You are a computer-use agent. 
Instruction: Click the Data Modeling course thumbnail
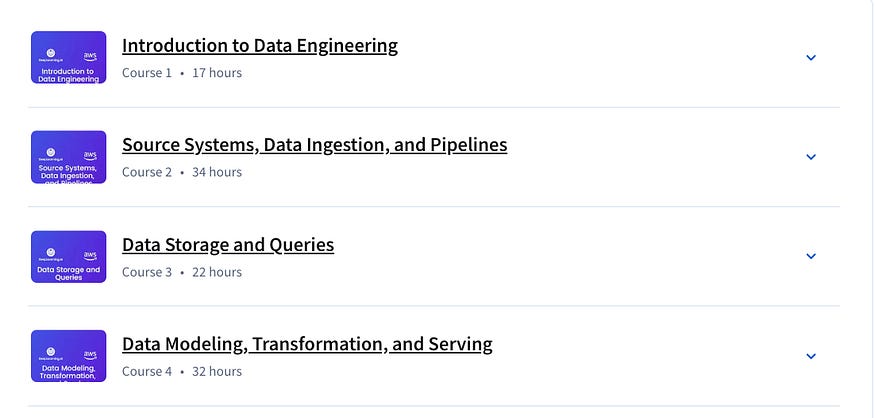point(68,356)
